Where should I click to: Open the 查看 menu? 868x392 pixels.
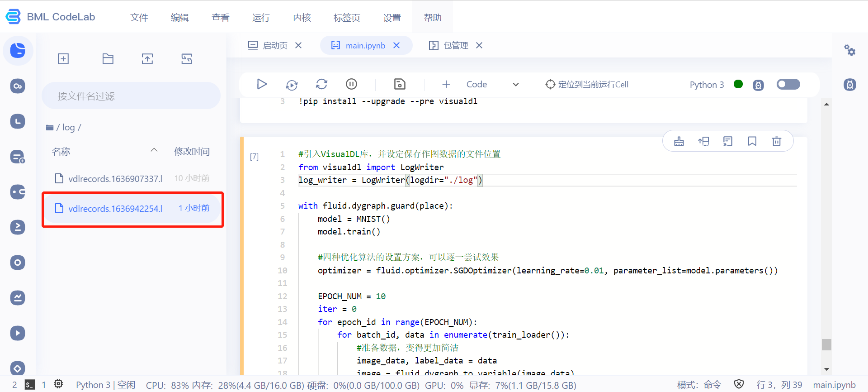(220, 18)
